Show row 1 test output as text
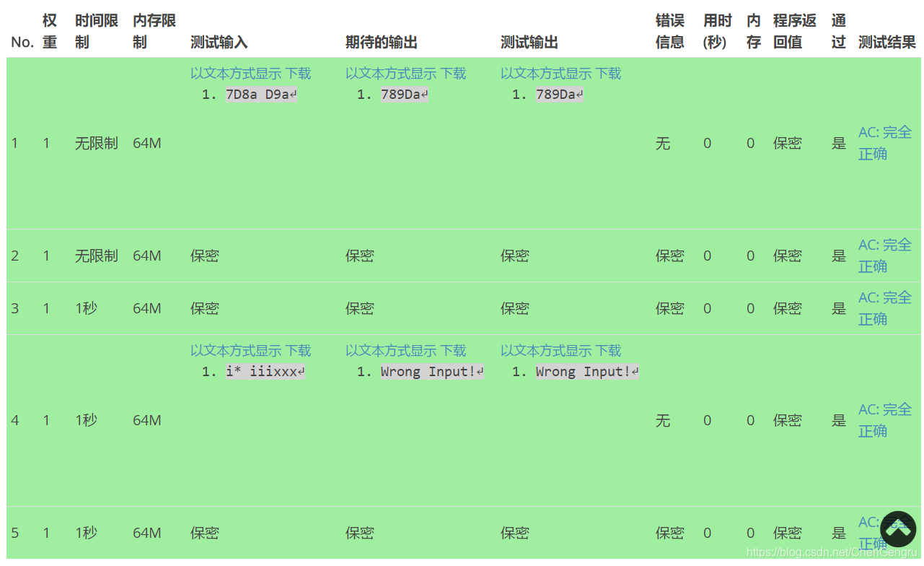Screen dimensions: 924x566 (546, 74)
